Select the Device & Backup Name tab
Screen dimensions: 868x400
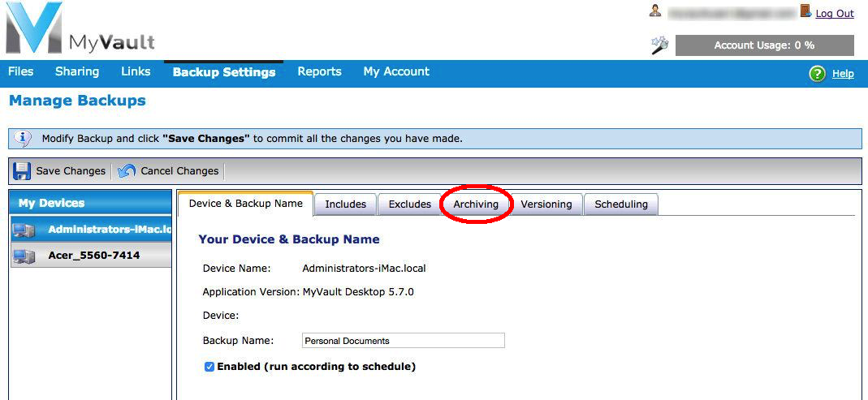pyautogui.click(x=246, y=203)
